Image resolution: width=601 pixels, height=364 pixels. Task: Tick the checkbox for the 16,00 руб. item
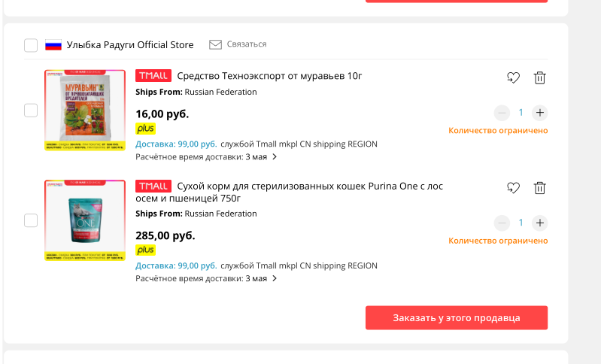click(x=31, y=111)
